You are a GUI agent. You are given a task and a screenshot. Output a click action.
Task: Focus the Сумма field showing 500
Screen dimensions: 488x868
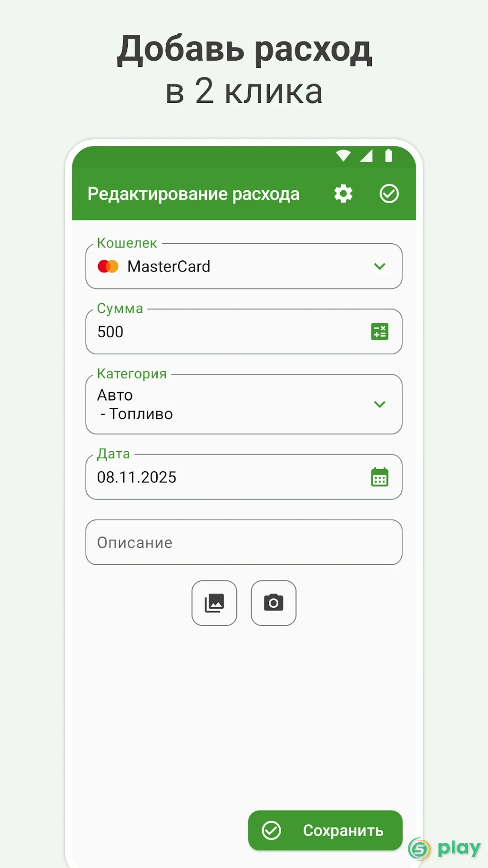(244, 331)
